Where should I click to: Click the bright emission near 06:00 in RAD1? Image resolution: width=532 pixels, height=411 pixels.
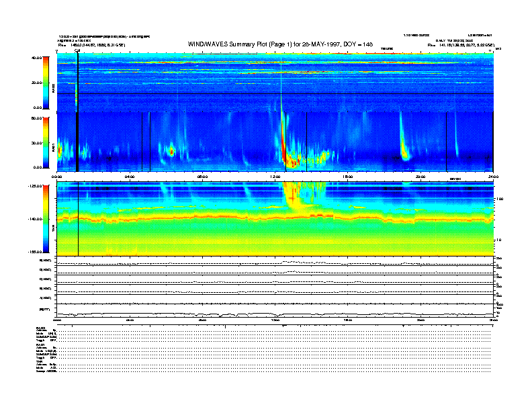171,150
